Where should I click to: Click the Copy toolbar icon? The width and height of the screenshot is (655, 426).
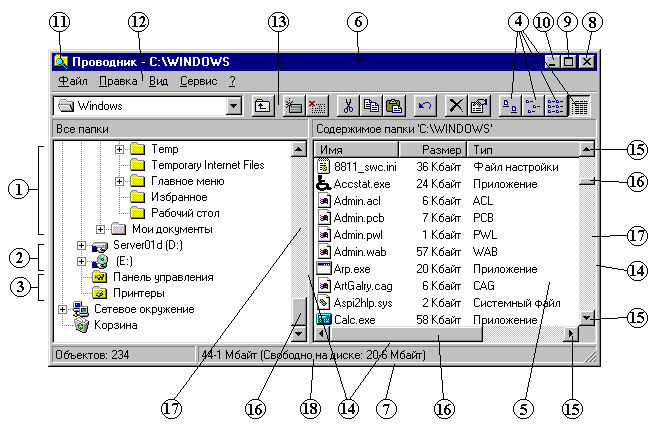pyautogui.click(x=371, y=106)
